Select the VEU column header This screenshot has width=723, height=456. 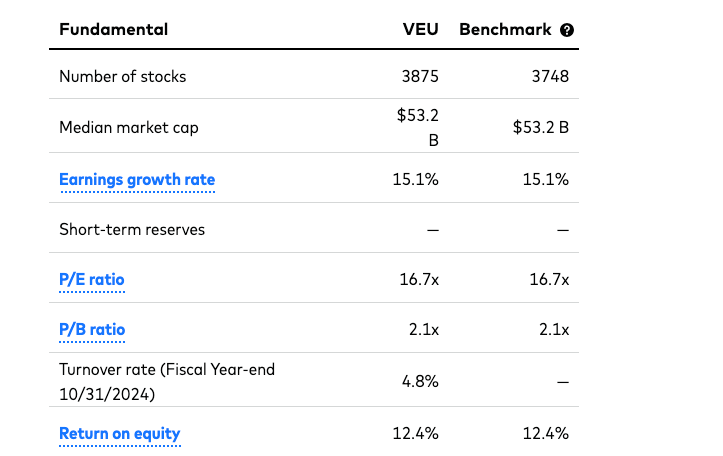[x=420, y=29]
